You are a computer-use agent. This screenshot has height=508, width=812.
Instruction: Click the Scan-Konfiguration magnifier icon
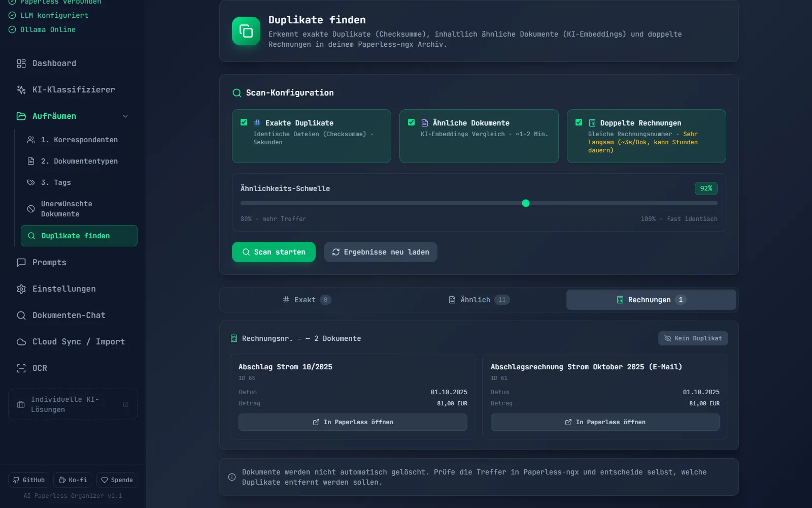click(237, 93)
